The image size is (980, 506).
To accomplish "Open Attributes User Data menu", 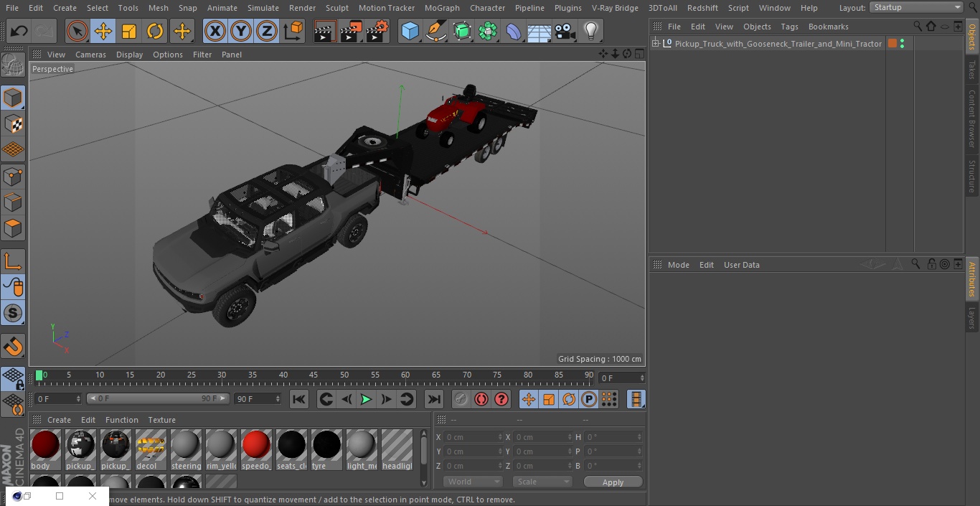I will click(741, 265).
